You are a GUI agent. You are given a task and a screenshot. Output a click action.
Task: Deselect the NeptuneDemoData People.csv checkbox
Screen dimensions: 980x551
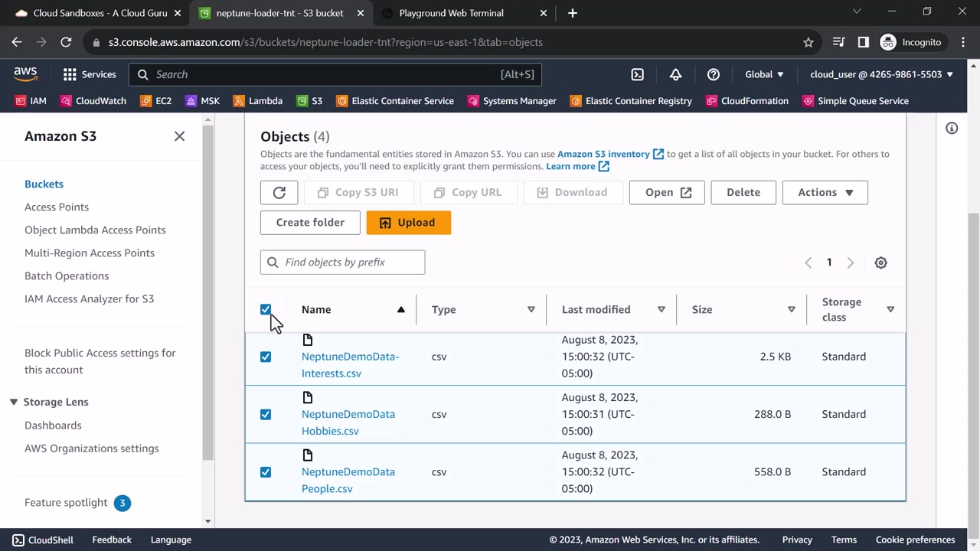266,472
